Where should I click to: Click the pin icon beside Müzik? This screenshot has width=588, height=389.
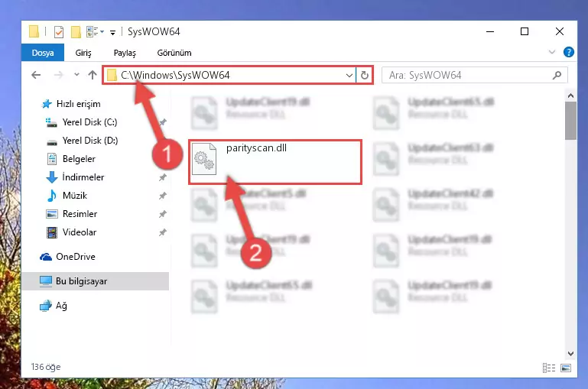(162, 196)
